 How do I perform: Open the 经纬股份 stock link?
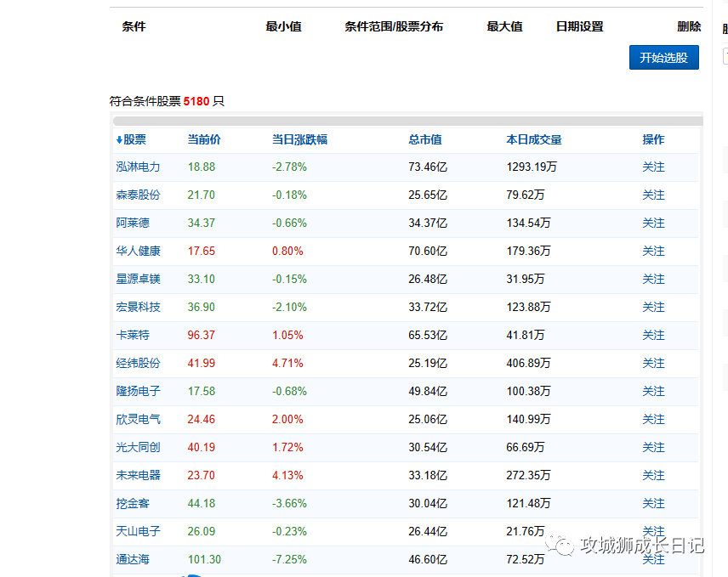138,364
